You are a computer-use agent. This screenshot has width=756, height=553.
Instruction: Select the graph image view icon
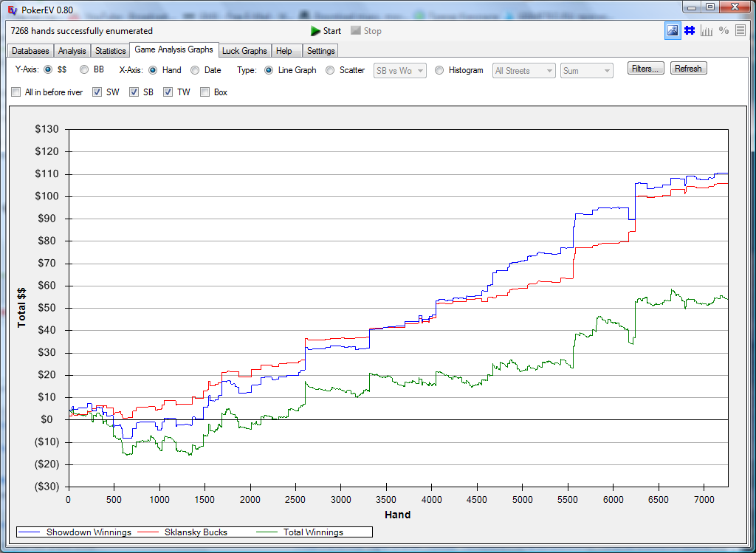click(x=673, y=30)
